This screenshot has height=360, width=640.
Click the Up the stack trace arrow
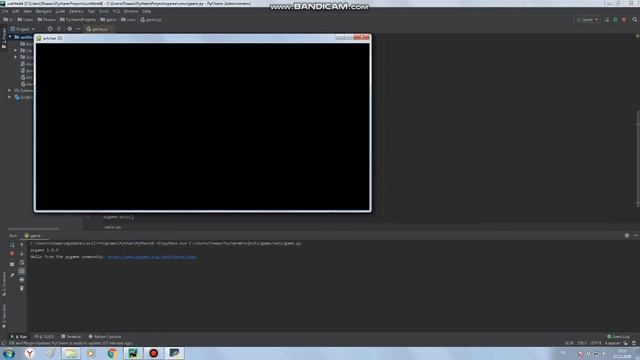tap(22, 245)
